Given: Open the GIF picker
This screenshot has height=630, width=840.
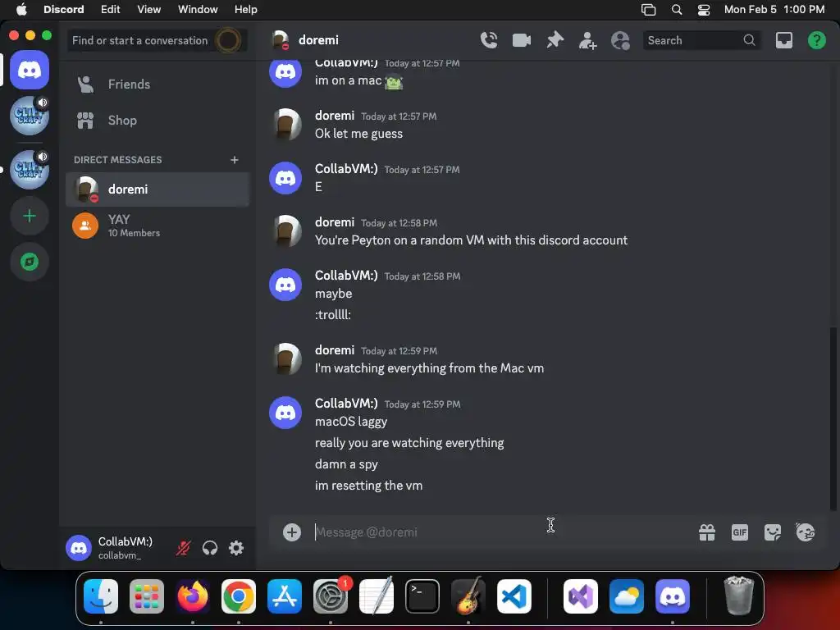Looking at the screenshot, I should [x=740, y=532].
